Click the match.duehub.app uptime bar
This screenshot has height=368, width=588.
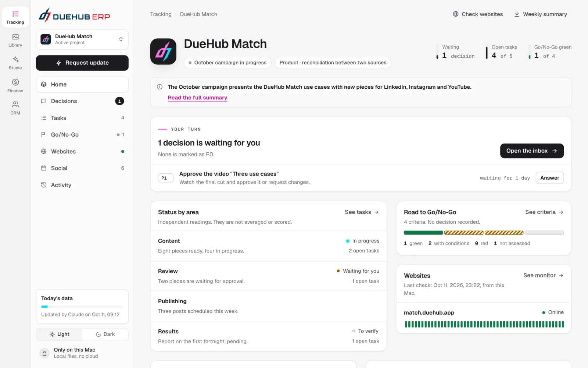484,324
